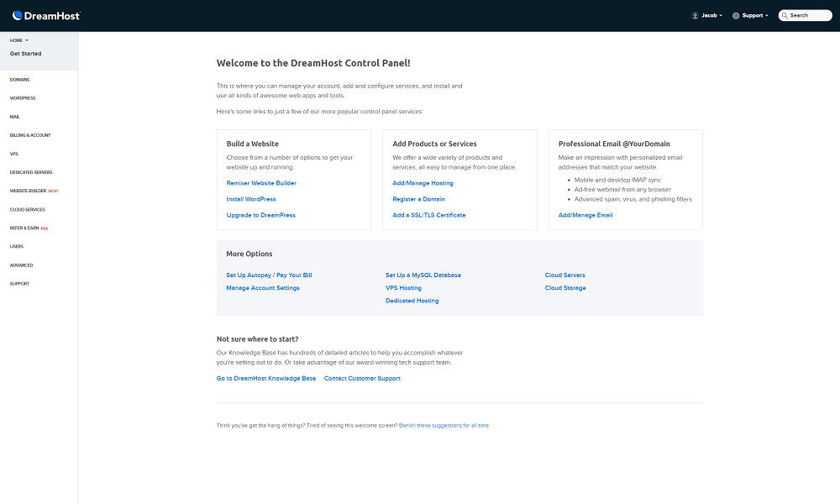Open the Mail sidebar menu
The height and width of the screenshot is (504, 840).
point(14,117)
